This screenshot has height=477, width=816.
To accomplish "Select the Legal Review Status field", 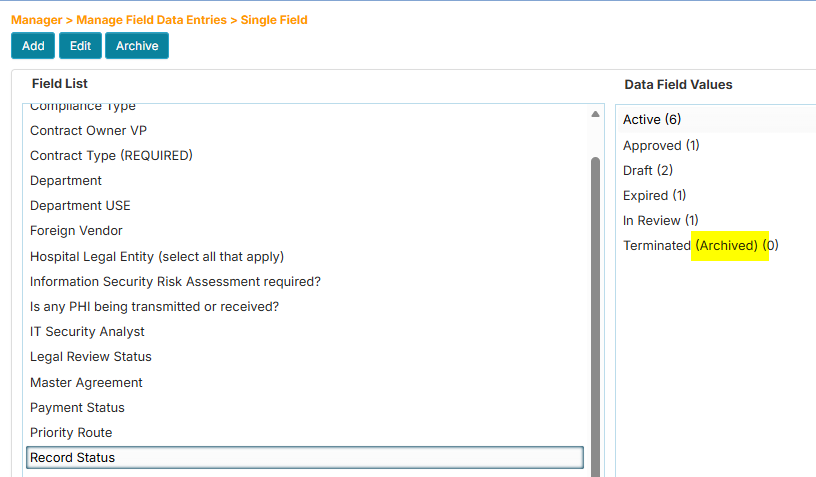I will coord(91,356).
